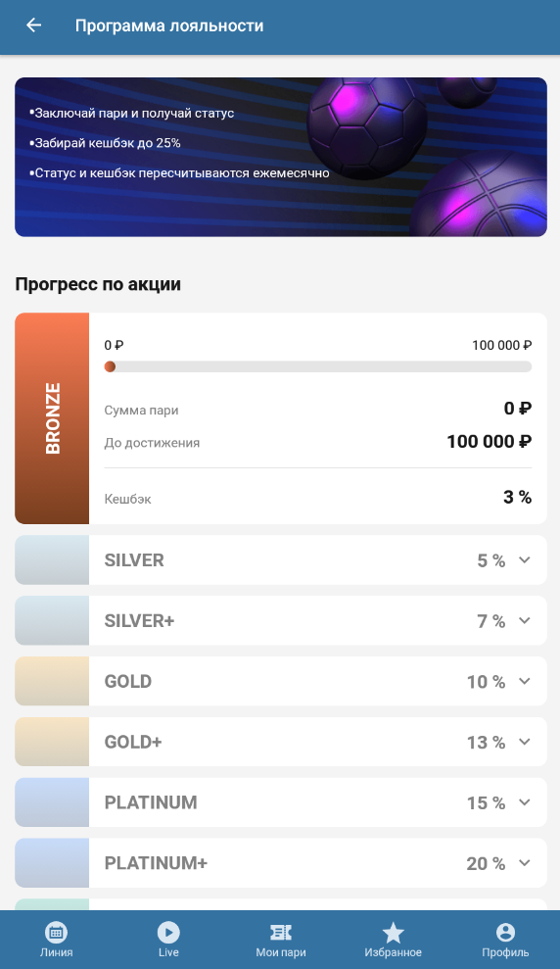560x969 pixels.
Task: Open the Профиль person icon
Action: click(505, 932)
